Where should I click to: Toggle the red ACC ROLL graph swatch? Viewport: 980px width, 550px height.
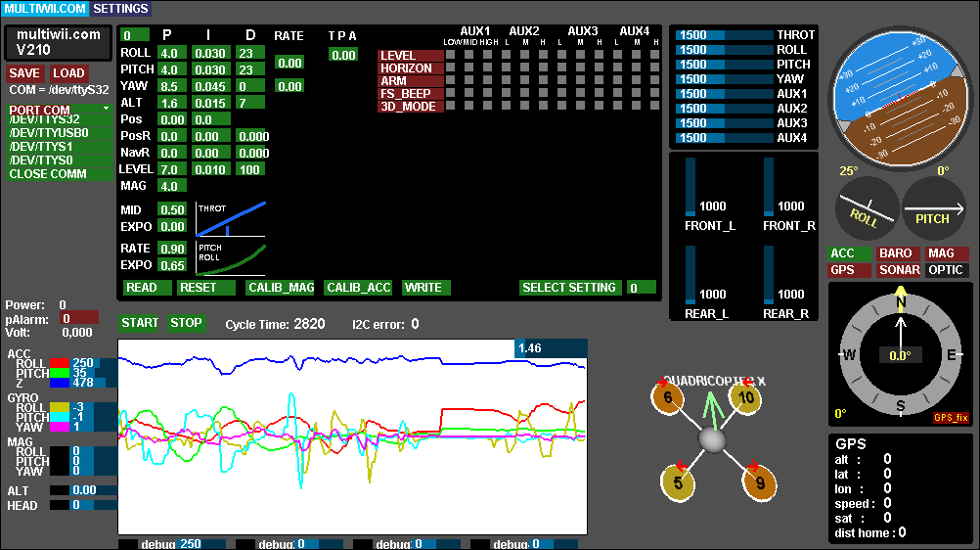[x=60, y=363]
